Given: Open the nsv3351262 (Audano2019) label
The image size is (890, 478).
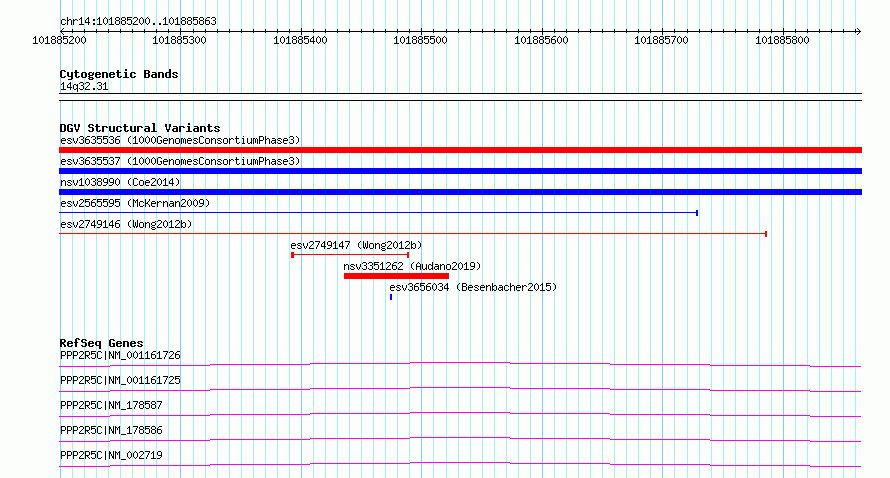Looking at the screenshot, I should click(x=412, y=266).
